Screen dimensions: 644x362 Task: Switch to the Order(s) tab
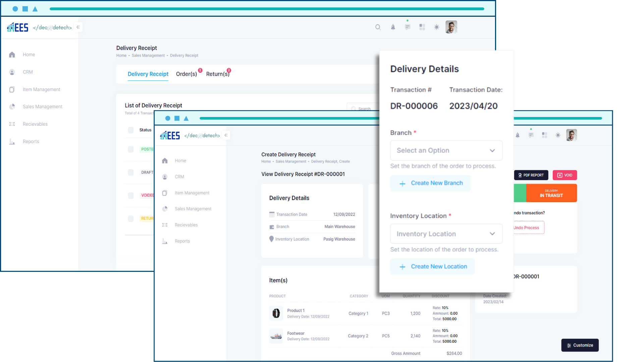[x=187, y=74]
